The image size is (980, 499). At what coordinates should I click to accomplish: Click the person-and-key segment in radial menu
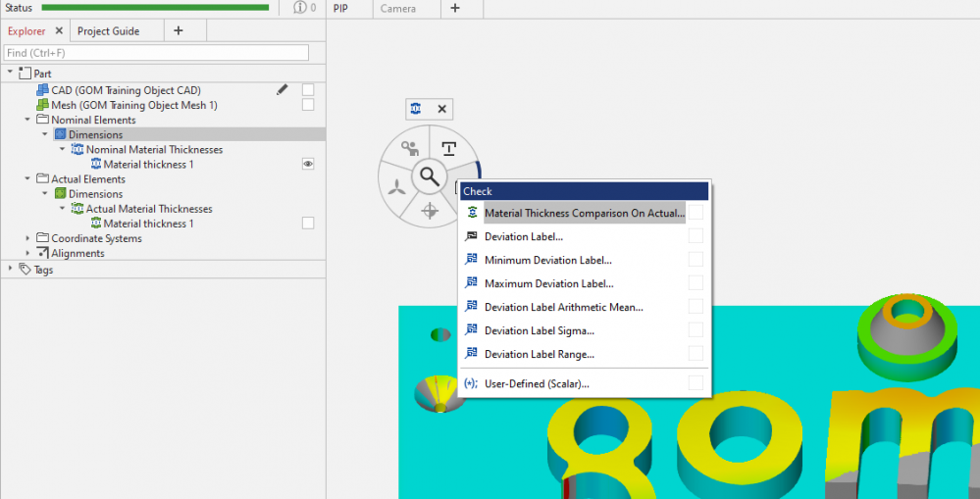[409, 149]
